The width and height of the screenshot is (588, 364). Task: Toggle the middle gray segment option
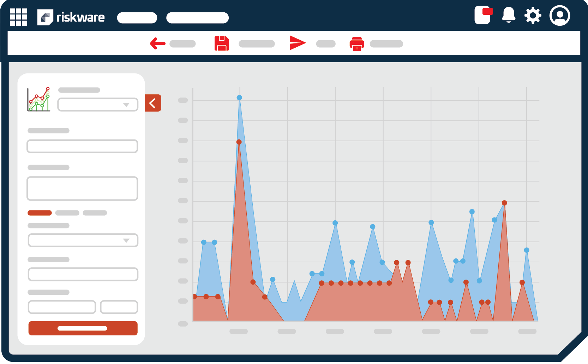(x=67, y=213)
